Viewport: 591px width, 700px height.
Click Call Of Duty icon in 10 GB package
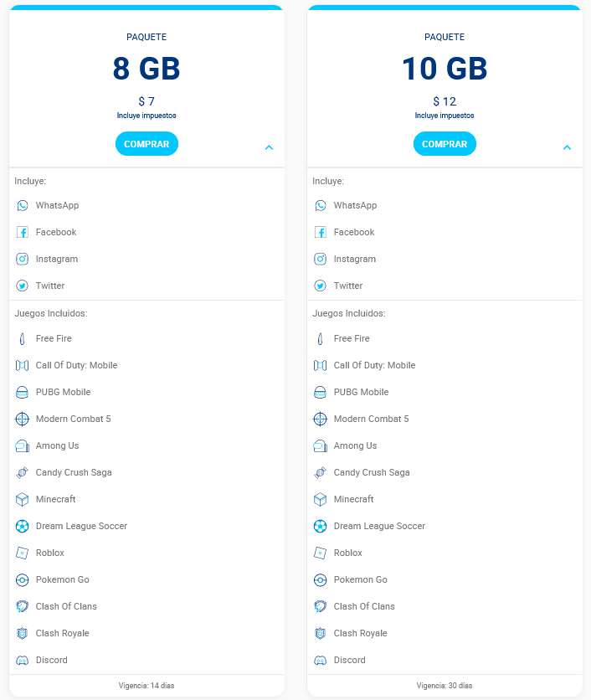[320, 365]
